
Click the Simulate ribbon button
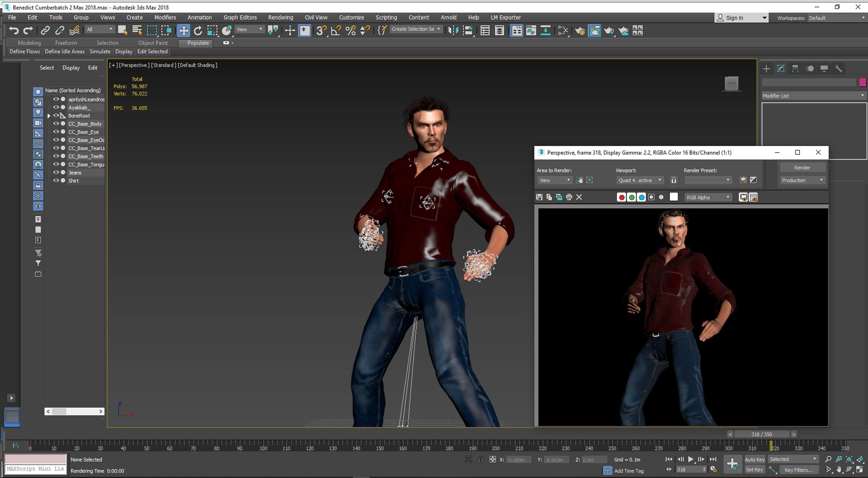pos(100,52)
